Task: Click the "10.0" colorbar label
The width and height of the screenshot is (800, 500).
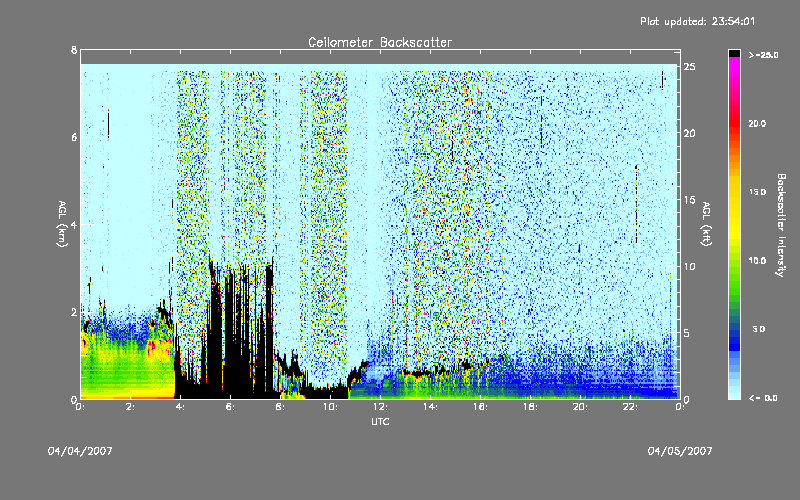Action: tap(757, 261)
